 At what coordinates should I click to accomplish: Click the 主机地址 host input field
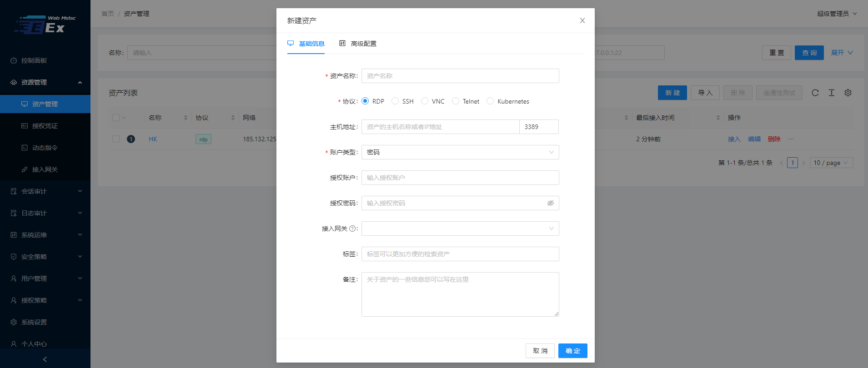(440, 127)
